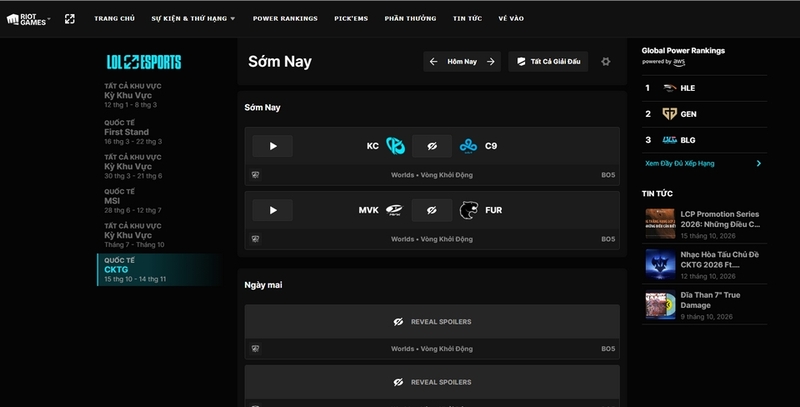Viewport: 800px width, 407px height.
Task: Open schedule settings gear icon
Action: pyautogui.click(x=606, y=62)
